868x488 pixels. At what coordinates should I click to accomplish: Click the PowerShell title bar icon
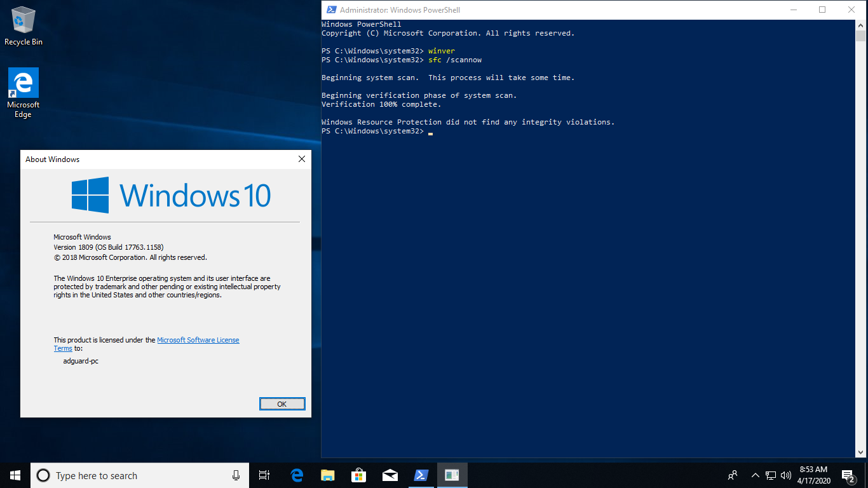331,10
